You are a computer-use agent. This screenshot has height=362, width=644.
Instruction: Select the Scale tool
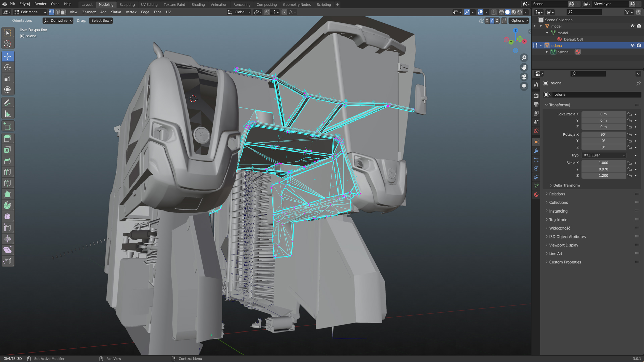[x=7, y=79]
